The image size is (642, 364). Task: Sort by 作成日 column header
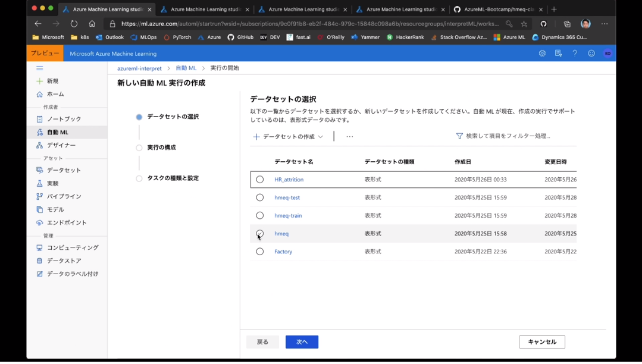click(463, 162)
